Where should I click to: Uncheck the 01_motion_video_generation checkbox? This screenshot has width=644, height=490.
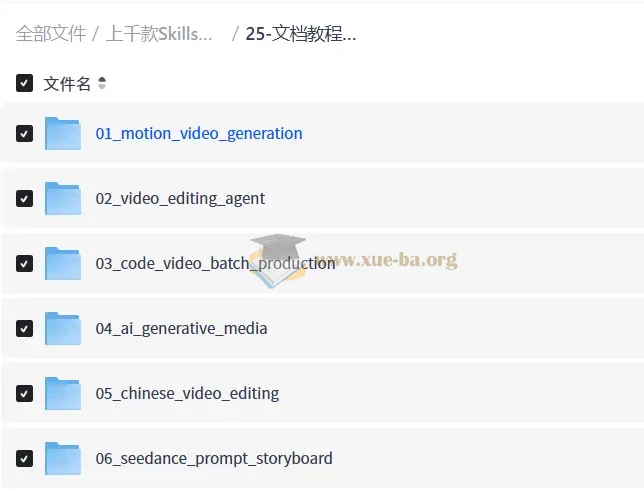(24, 133)
